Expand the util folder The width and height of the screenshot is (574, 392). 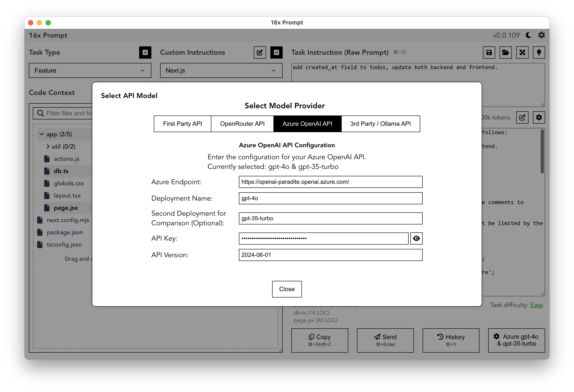pyautogui.click(x=48, y=146)
